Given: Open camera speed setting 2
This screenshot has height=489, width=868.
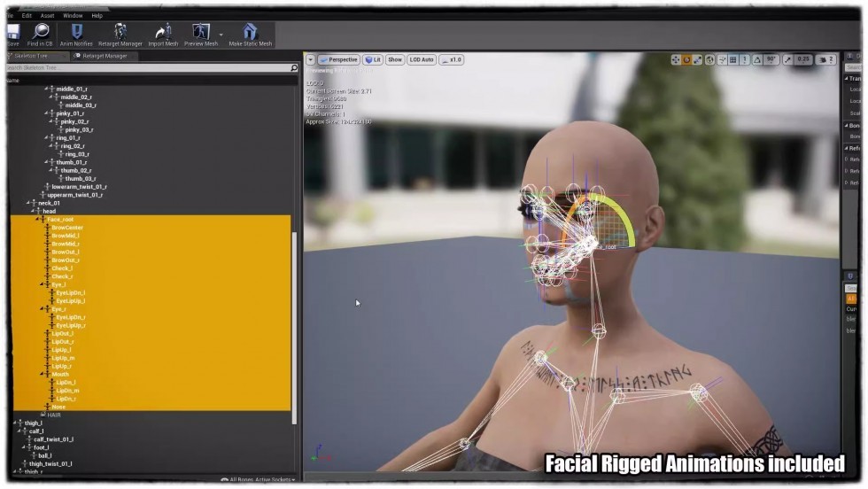Looking at the screenshot, I should [x=825, y=60].
